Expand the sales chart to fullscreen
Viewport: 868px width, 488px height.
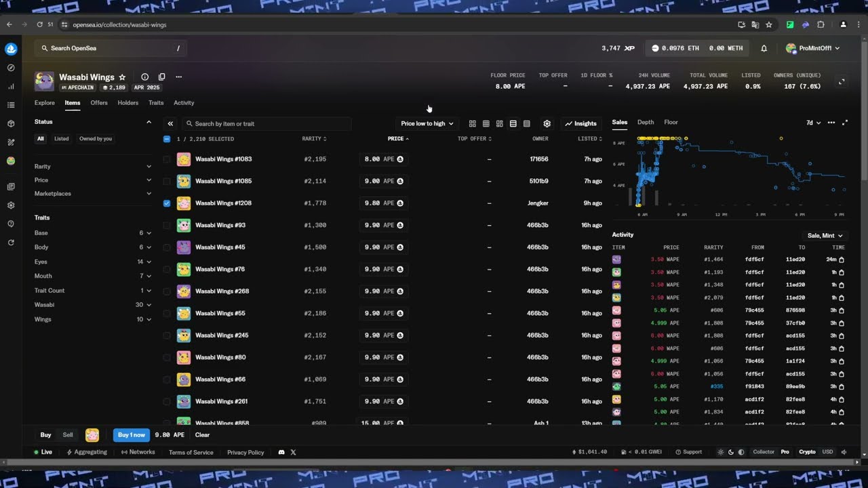[845, 123]
